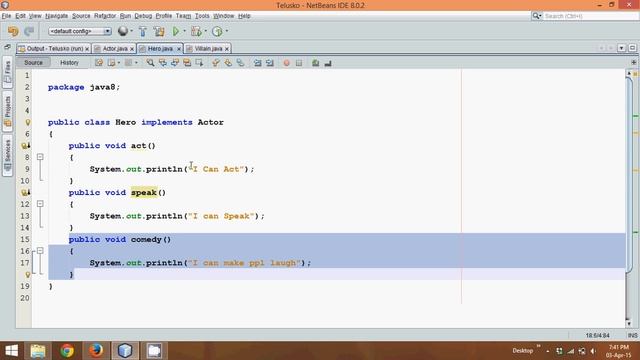This screenshot has height=360, width=640.
Task: Open Chrome from taskbar
Action: pyautogui.click(x=67, y=351)
